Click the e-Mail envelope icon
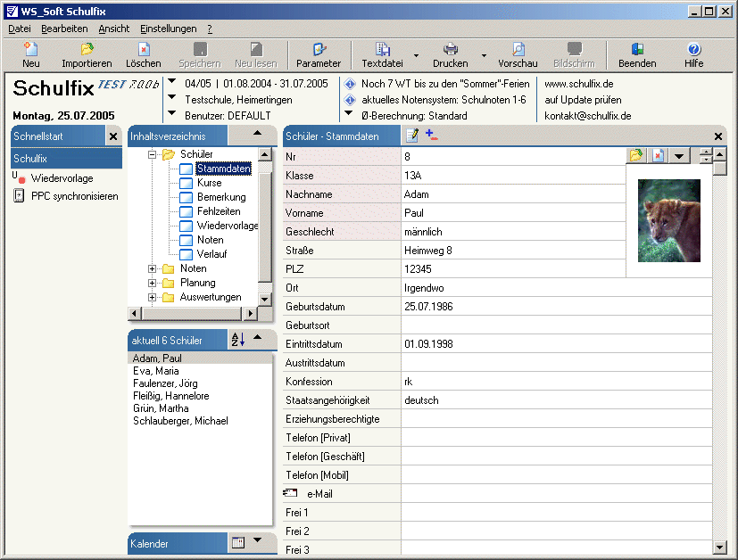 (290, 493)
